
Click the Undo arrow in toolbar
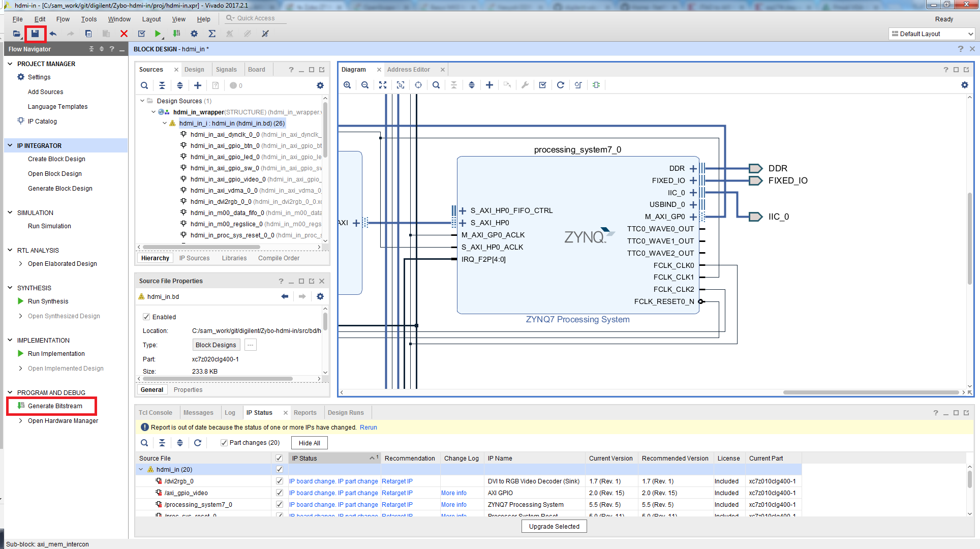pos(53,34)
